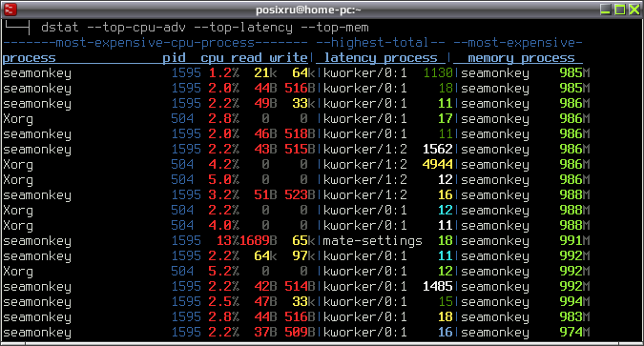This screenshot has height=346, width=644.
Task: Select the write value 509B
Action: [x=300, y=333]
